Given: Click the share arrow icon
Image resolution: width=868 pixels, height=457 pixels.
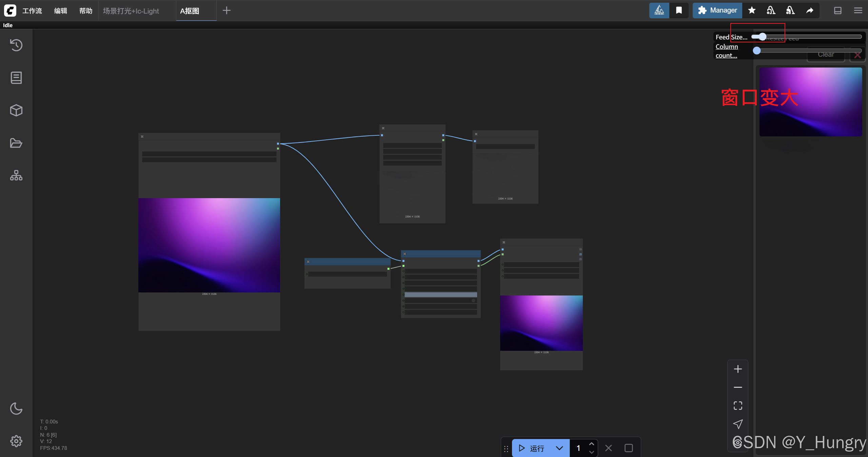Looking at the screenshot, I should [810, 11].
